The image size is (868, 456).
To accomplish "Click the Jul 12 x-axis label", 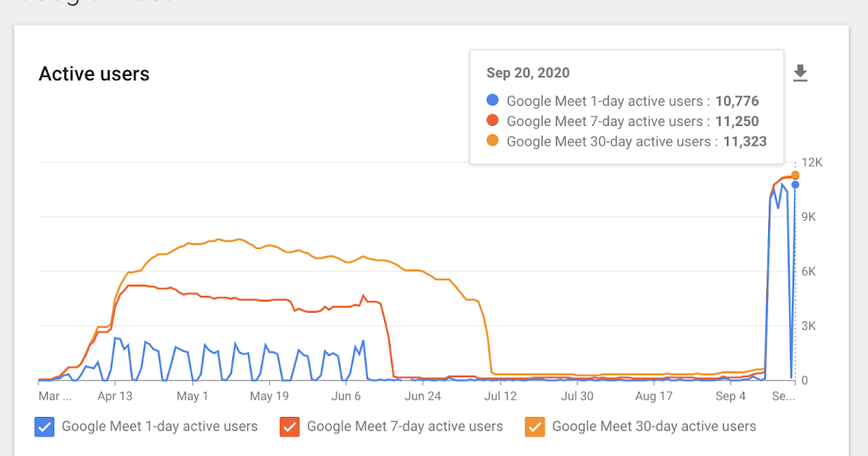I will (501, 396).
